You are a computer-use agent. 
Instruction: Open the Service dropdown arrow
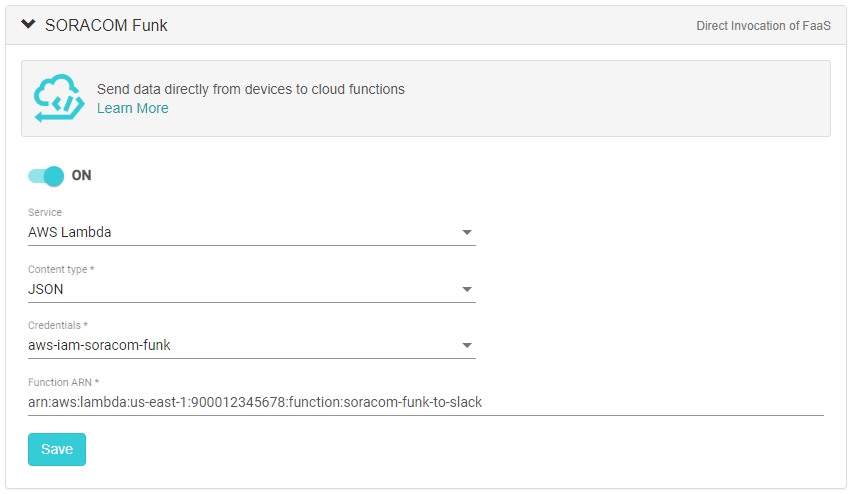466,232
